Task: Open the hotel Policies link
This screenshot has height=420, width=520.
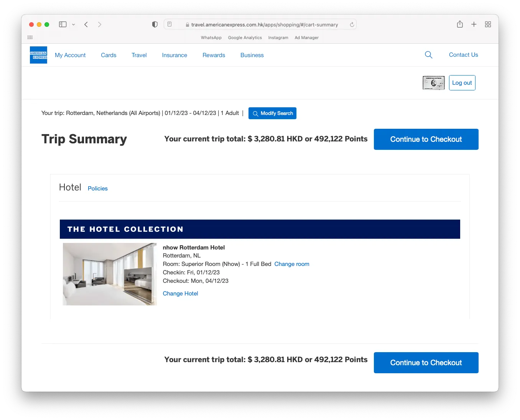Action: tap(98, 189)
